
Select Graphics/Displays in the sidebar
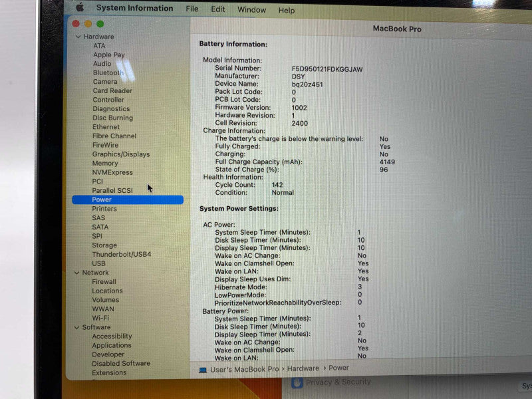coord(121,154)
